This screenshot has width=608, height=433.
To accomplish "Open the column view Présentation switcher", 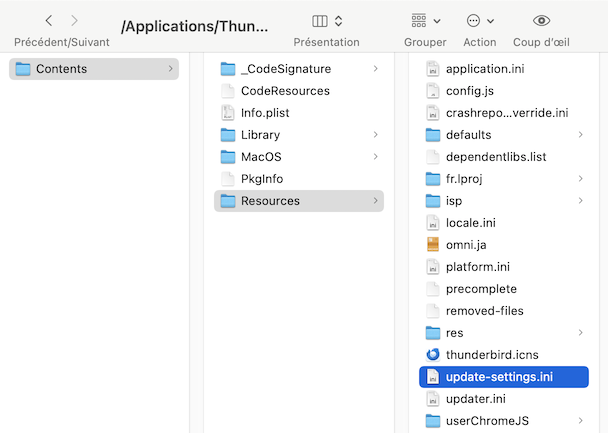I will click(x=327, y=20).
